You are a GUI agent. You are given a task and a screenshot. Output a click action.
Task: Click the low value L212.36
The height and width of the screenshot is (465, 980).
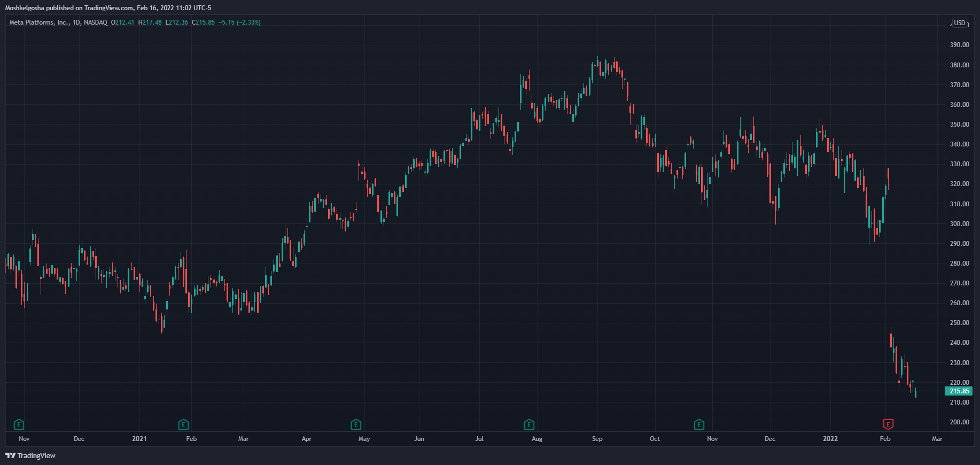176,22
